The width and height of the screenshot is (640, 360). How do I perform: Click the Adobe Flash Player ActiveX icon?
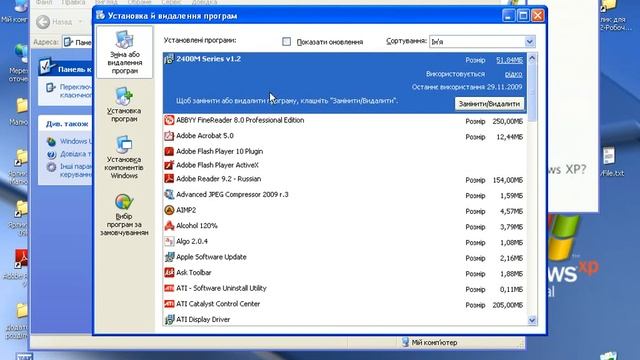[x=169, y=165]
